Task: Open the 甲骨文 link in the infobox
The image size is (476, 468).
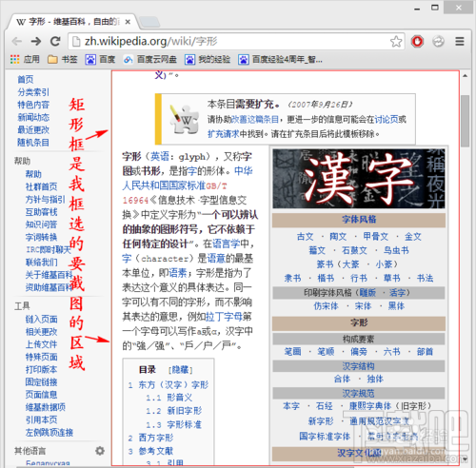Action: (x=376, y=236)
